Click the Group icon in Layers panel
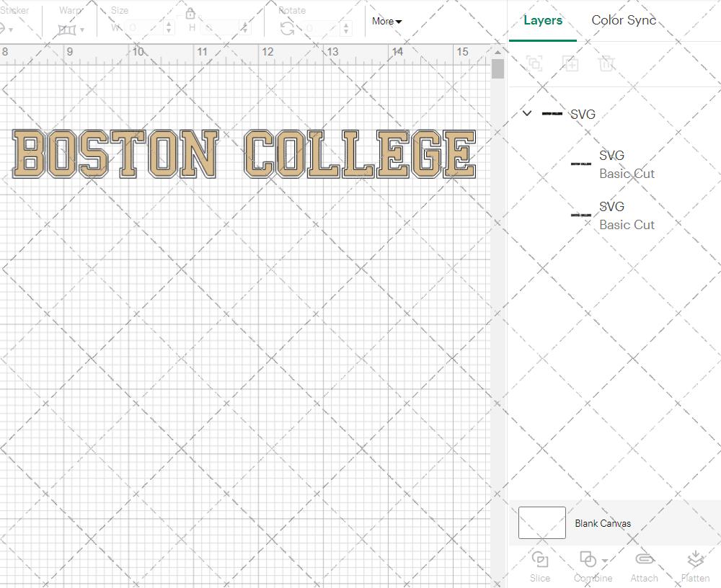 (x=534, y=63)
